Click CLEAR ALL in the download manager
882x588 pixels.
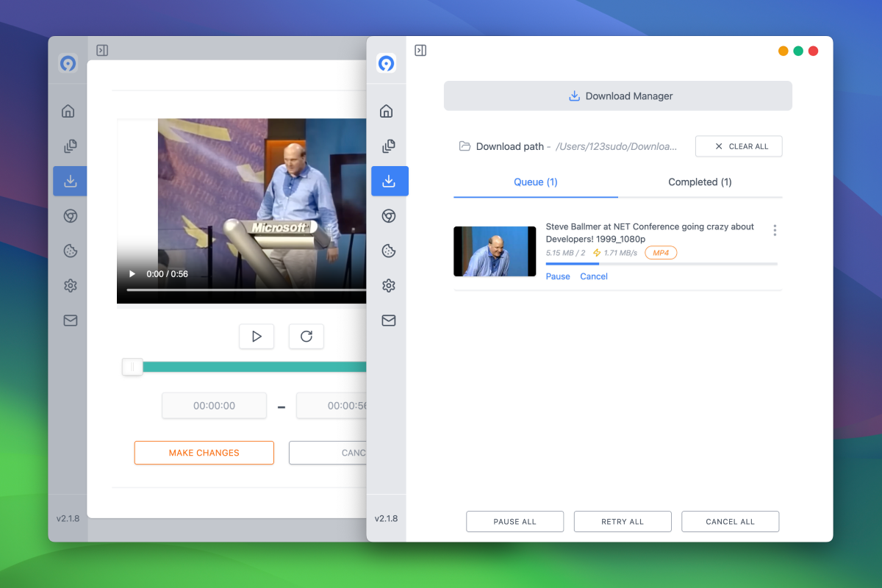tap(738, 146)
